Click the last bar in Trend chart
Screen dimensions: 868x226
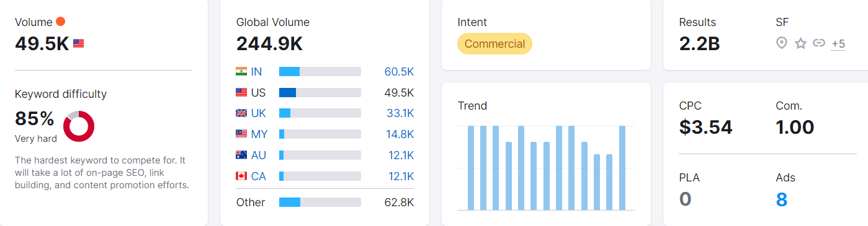coord(622,168)
